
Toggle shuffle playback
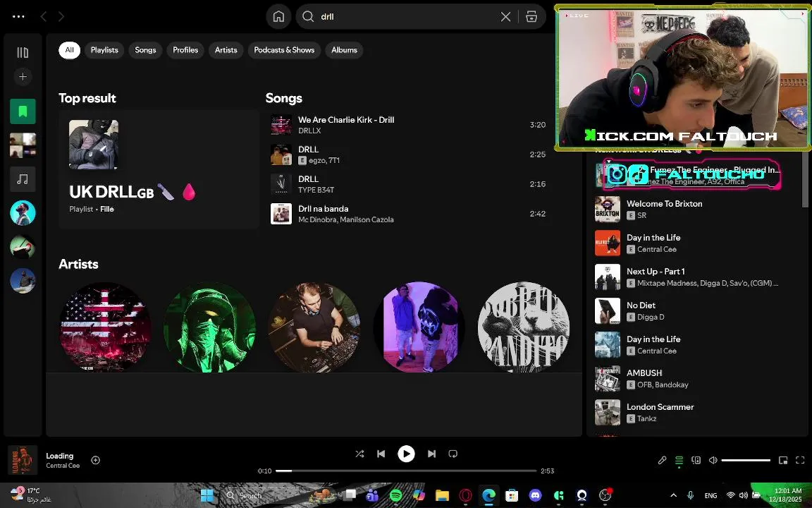(x=359, y=454)
